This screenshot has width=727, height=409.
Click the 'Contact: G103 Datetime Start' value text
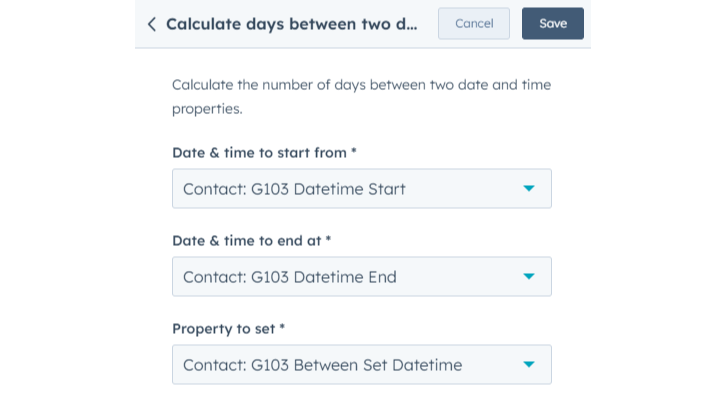[294, 188]
